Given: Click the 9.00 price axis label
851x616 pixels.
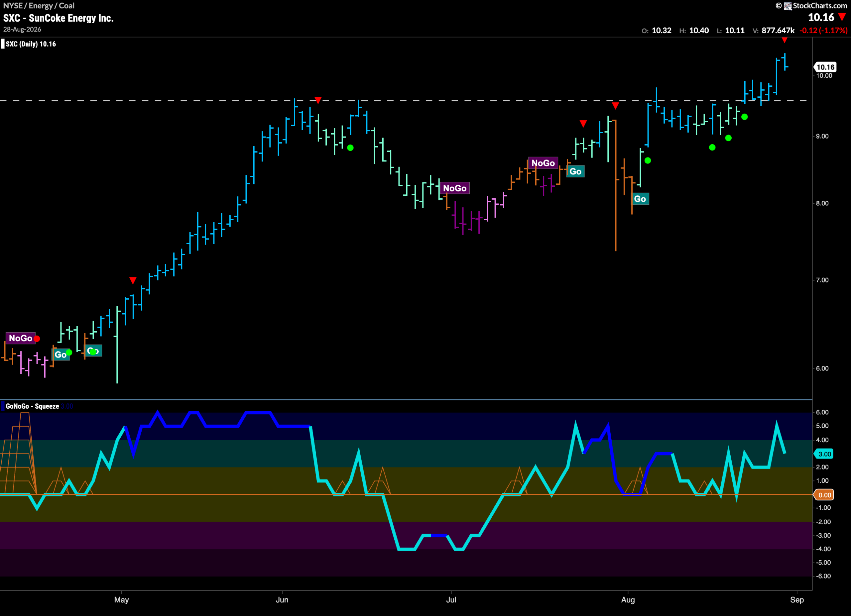Looking at the screenshot, I should (x=822, y=137).
